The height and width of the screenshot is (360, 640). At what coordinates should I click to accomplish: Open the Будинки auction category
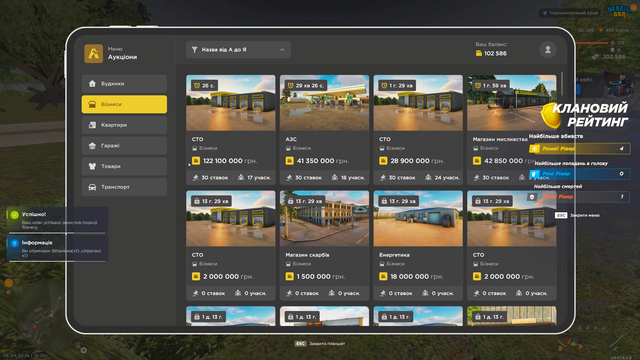tap(124, 84)
